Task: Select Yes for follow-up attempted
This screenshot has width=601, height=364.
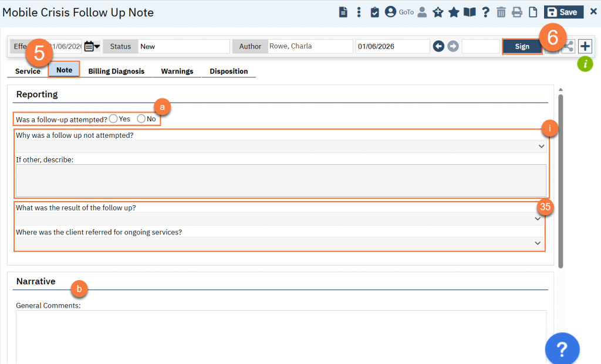Action: pos(113,119)
